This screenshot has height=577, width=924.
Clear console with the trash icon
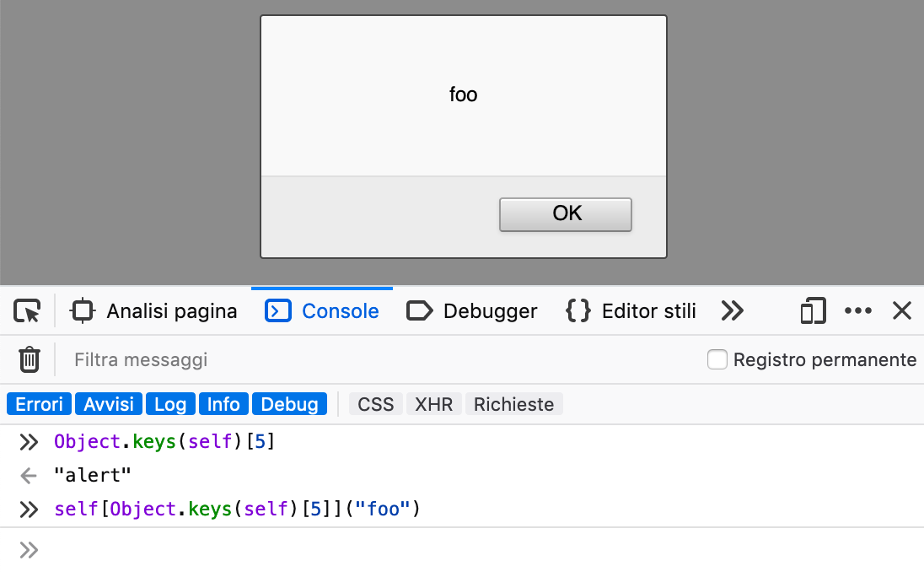pyautogui.click(x=30, y=360)
